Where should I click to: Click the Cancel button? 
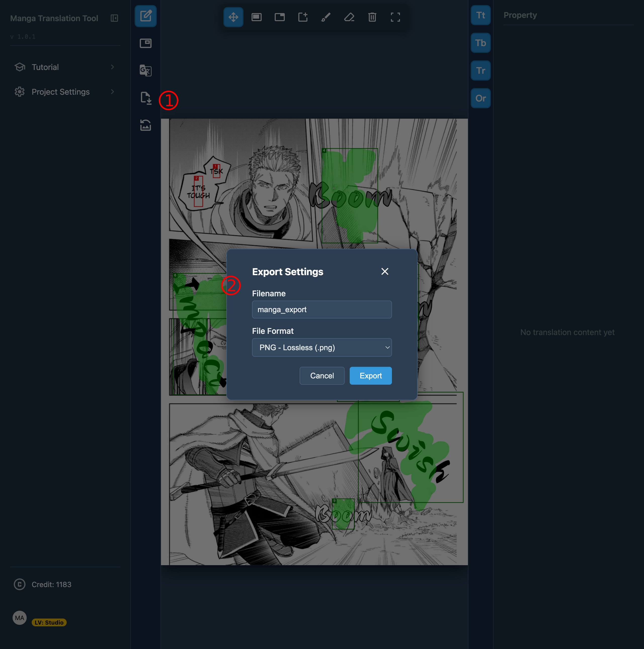pyautogui.click(x=322, y=376)
